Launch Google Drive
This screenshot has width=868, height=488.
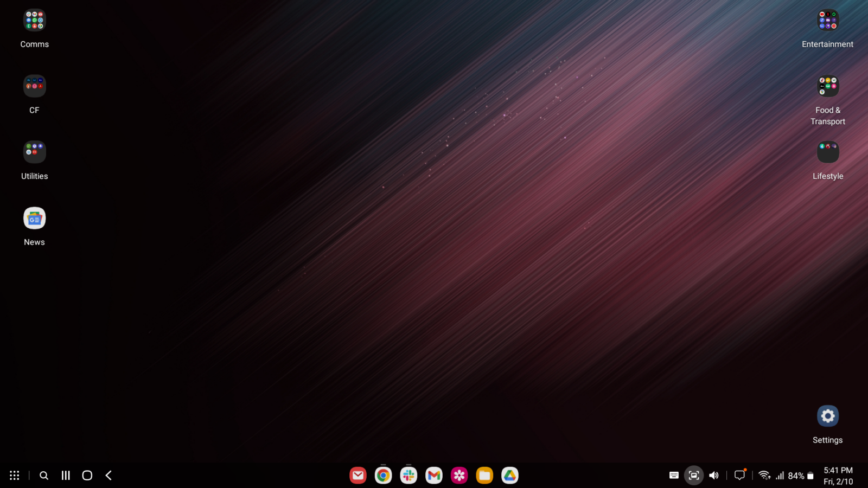509,475
